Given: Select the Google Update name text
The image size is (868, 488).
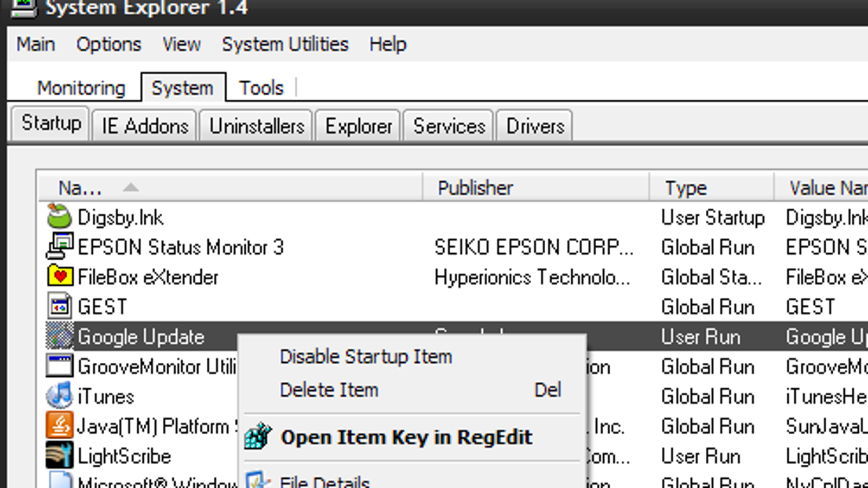Looking at the screenshot, I should point(141,337).
